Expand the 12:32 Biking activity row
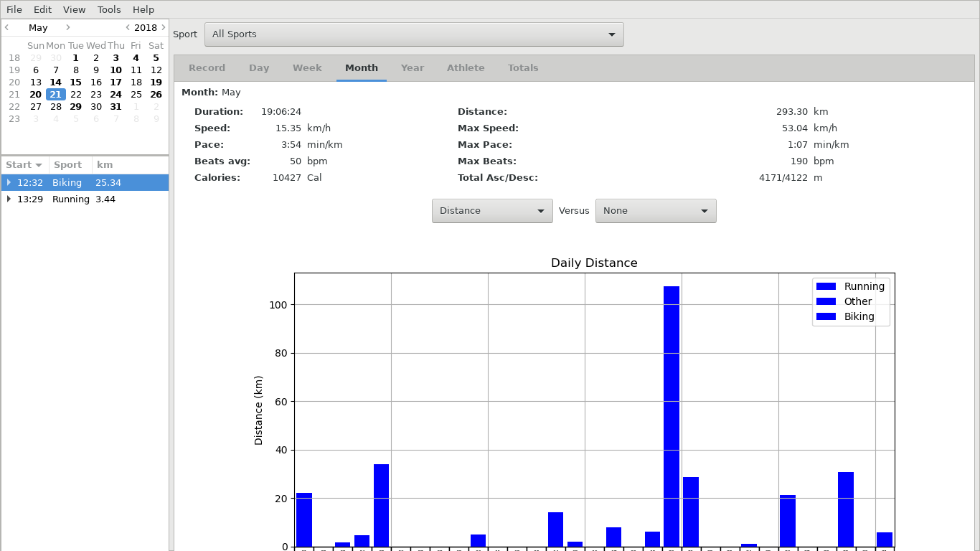The width and height of the screenshot is (980, 551). click(x=9, y=183)
